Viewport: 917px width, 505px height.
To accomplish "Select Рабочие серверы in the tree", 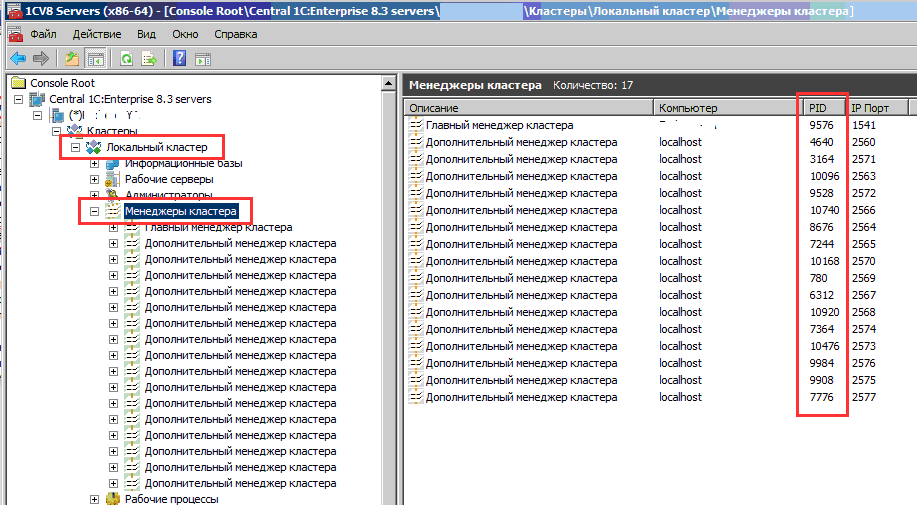I will point(168,179).
